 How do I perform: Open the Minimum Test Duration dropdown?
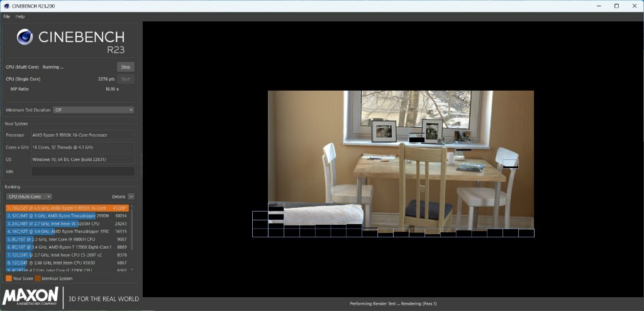point(93,110)
